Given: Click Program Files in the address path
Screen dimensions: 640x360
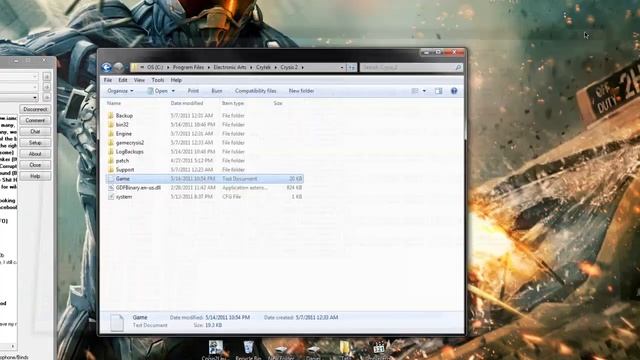Looking at the screenshot, I should coord(188,67).
